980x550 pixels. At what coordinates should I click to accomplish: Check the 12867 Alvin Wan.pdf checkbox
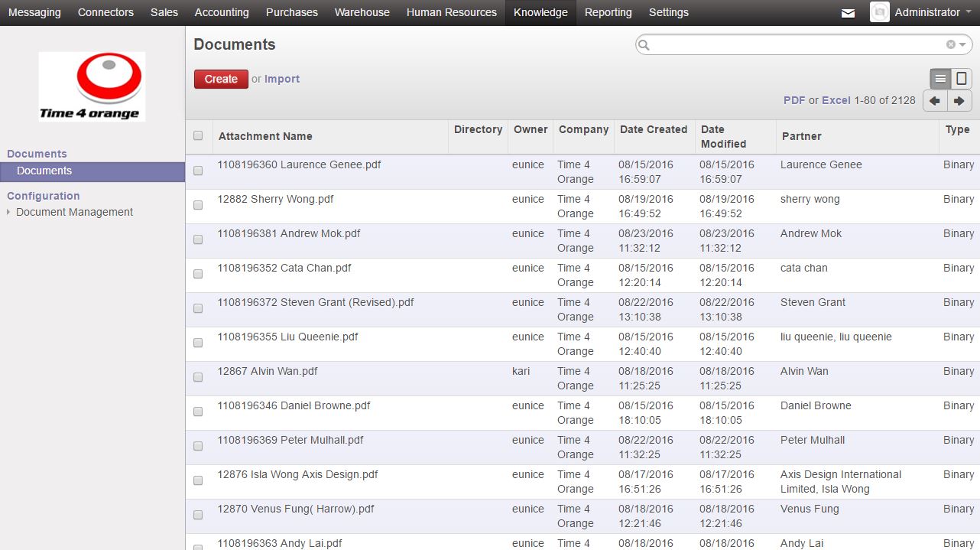(x=198, y=377)
